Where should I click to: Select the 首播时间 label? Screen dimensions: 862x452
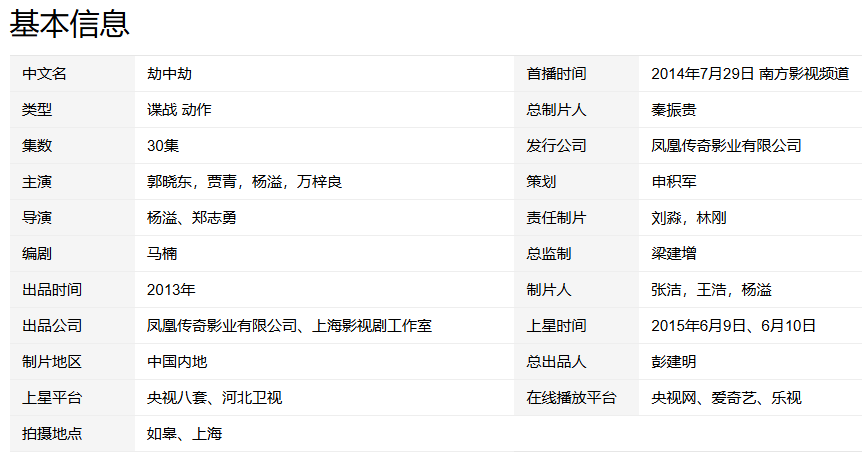(556, 74)
